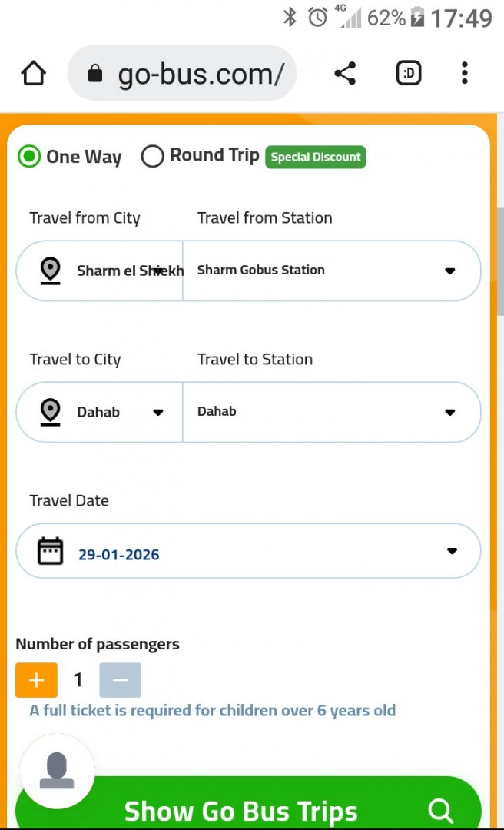Image resolution: width=504 pixels, height=830 pixels.
Task: Open the Travel to City Dahab dropdown
Action: [x=157, y=412]
